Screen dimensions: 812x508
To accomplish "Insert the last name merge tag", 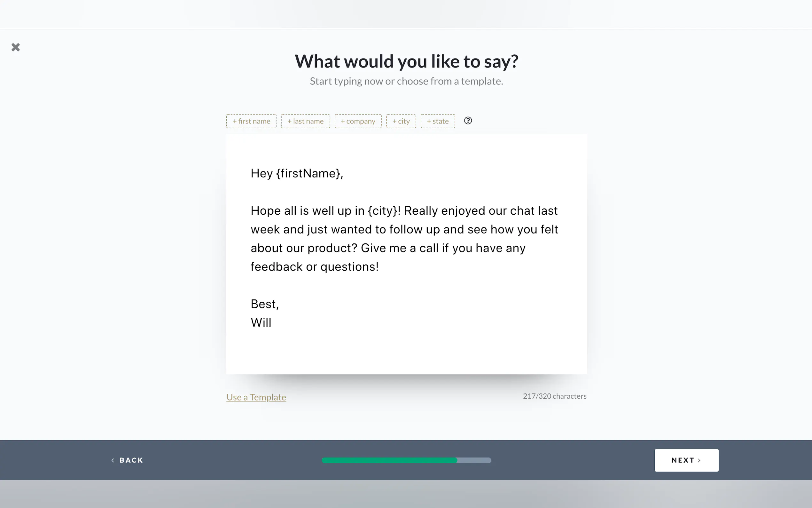I will (305, 121).
